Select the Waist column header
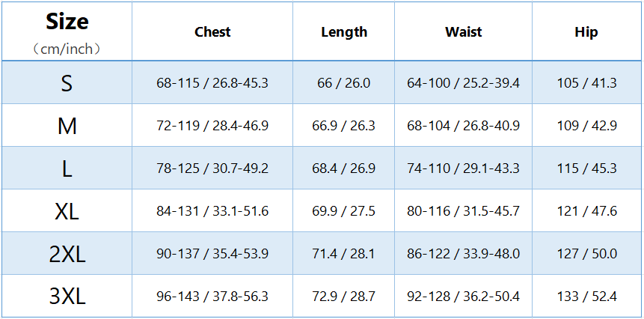Image resolution: width=644 pixels, height=319 pixels. [463, 32]
